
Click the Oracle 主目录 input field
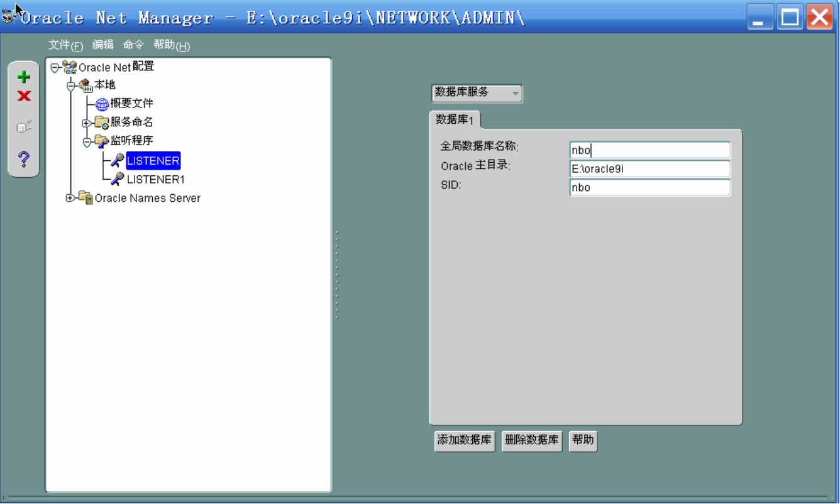[x=650, y=169]
